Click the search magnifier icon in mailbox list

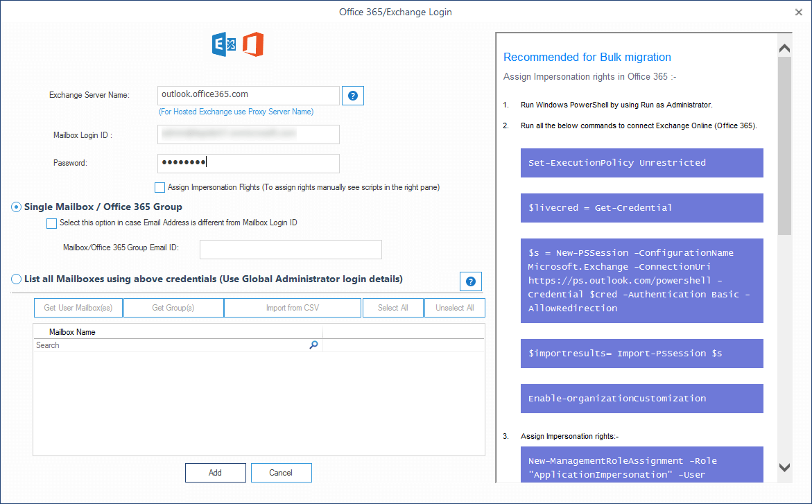click(x=313, y=345)
